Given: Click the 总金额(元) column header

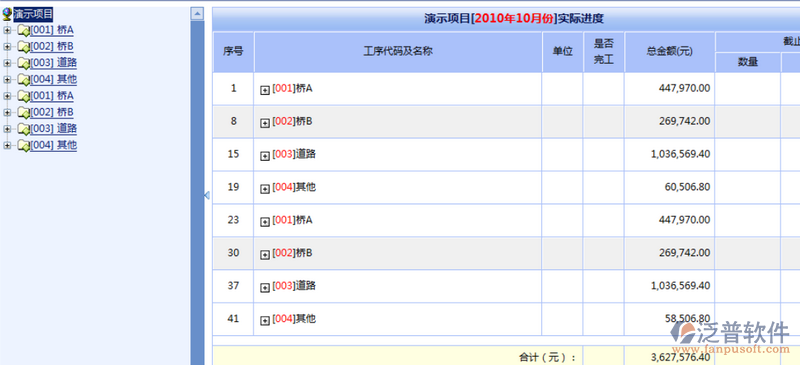Looking at the screenshot, I should tap(669, 52).
